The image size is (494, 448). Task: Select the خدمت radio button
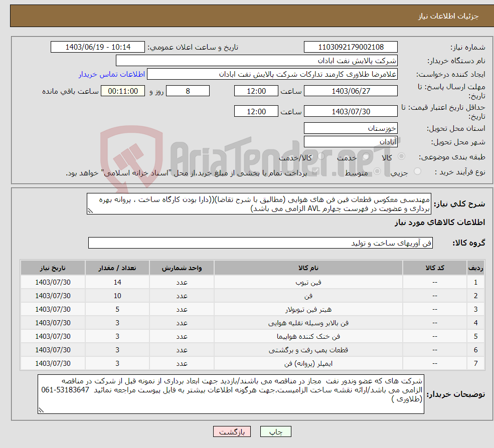coord(366,156)
